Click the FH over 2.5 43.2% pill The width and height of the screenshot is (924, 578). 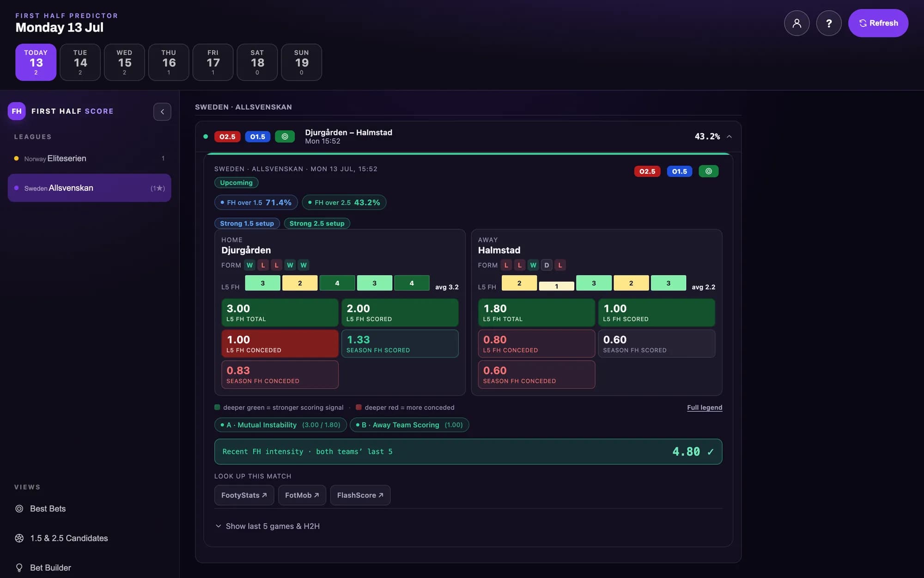(x=344, y=203)
